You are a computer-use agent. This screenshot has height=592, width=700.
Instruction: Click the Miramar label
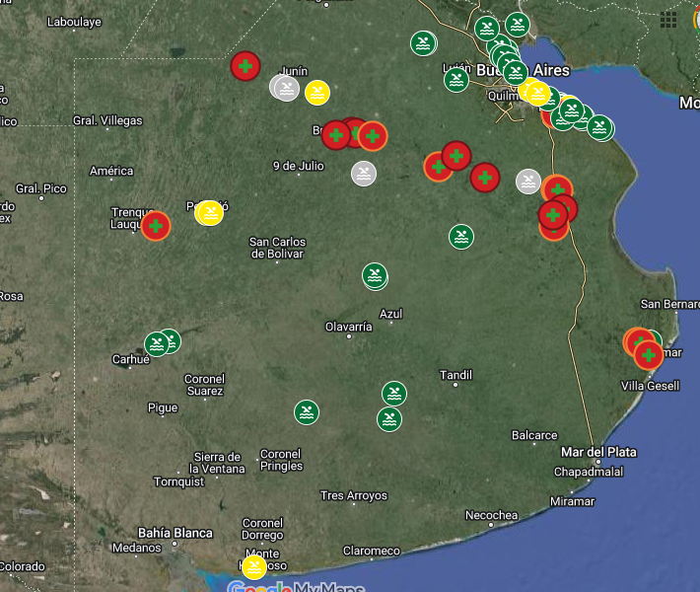(x=572, y=501)
